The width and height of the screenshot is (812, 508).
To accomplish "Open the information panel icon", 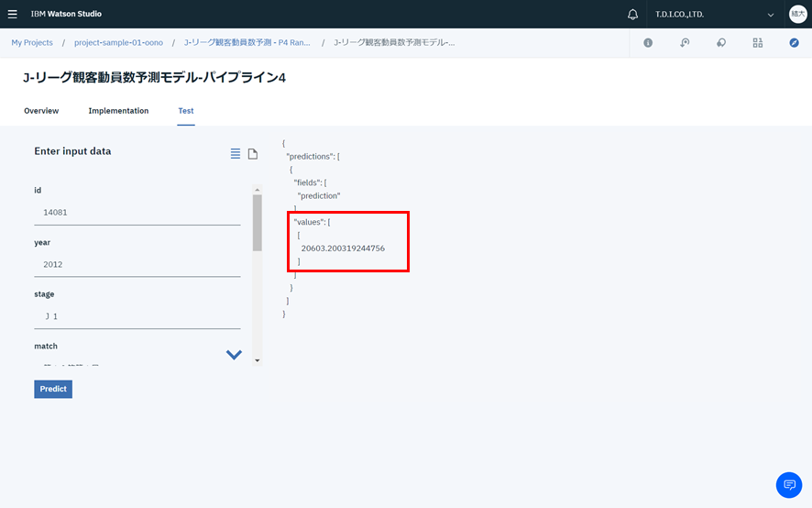I will pos(648,43).
